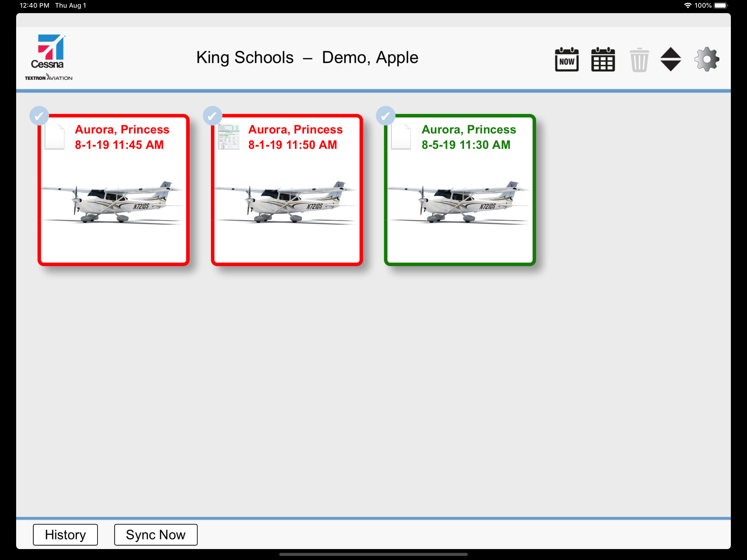Tap the NOW calendar icon

coord(567,59)
